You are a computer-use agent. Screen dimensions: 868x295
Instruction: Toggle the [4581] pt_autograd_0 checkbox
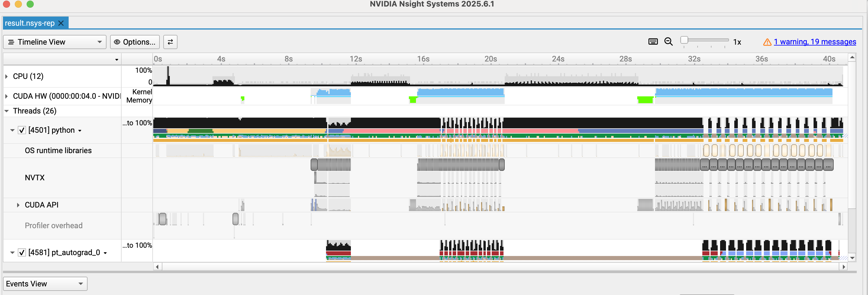[x=22, y=252]
